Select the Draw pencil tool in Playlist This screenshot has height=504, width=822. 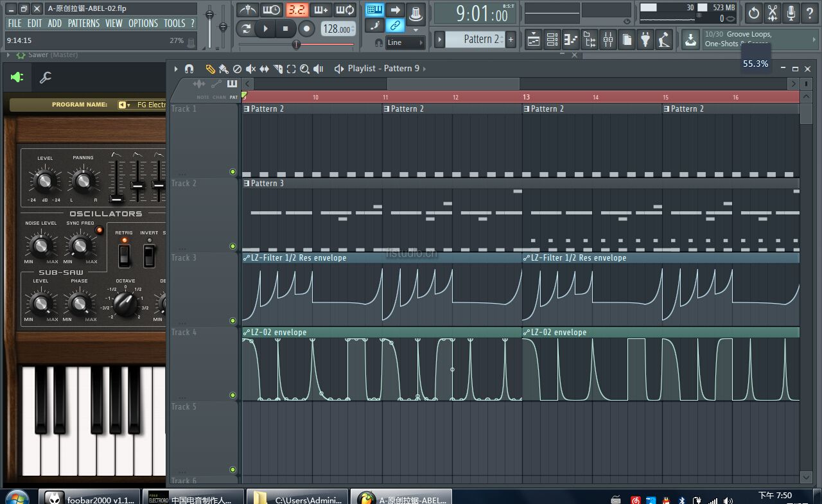point(210,69)
